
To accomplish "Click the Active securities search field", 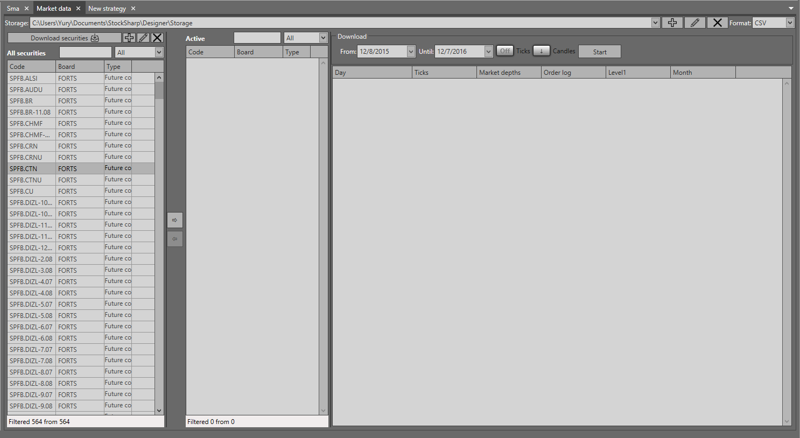I will click(256, 38).
